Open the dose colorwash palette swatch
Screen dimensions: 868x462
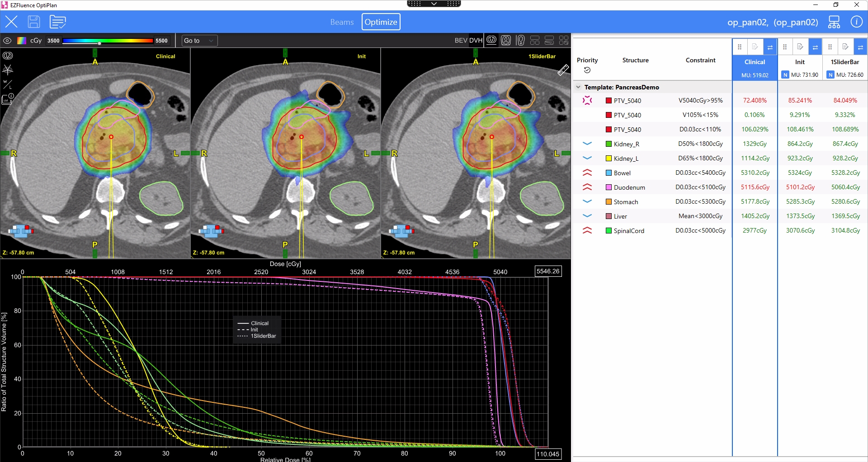21,41
